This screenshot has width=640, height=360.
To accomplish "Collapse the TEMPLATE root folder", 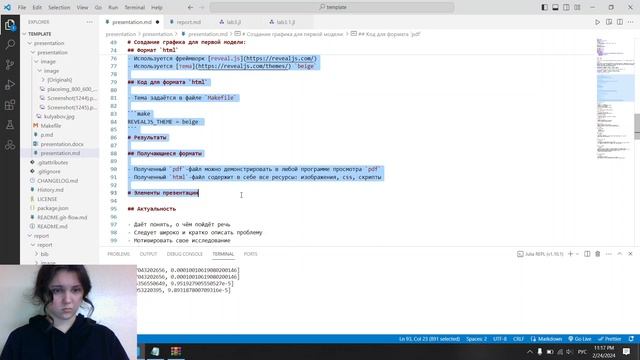I will pos(40,34).
